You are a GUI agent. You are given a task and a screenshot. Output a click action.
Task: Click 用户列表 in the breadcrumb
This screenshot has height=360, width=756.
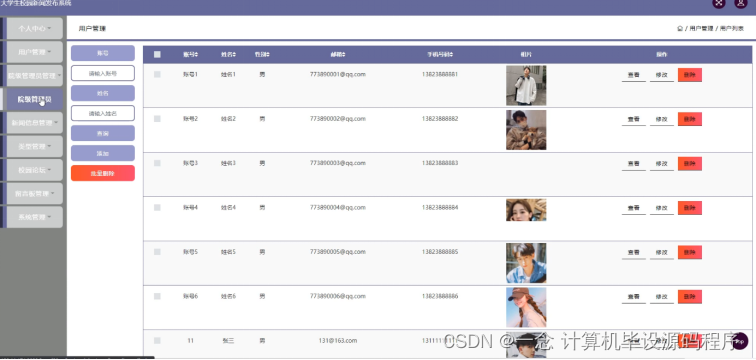731,28
